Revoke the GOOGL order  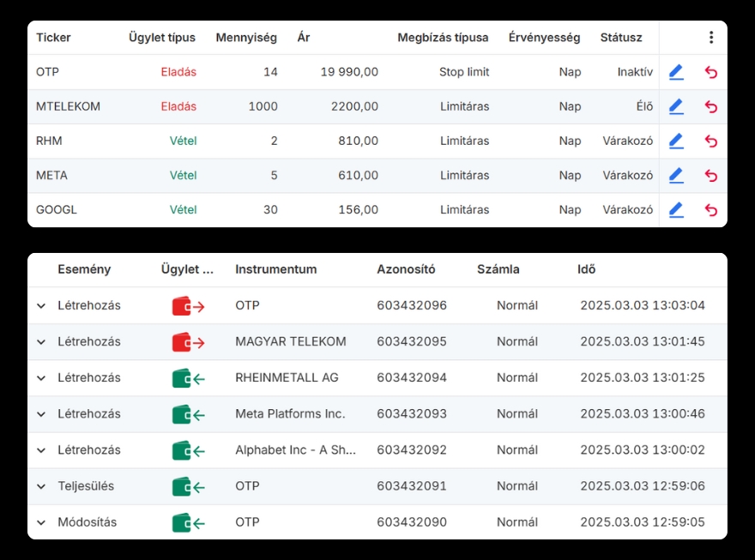click(710, 209)
